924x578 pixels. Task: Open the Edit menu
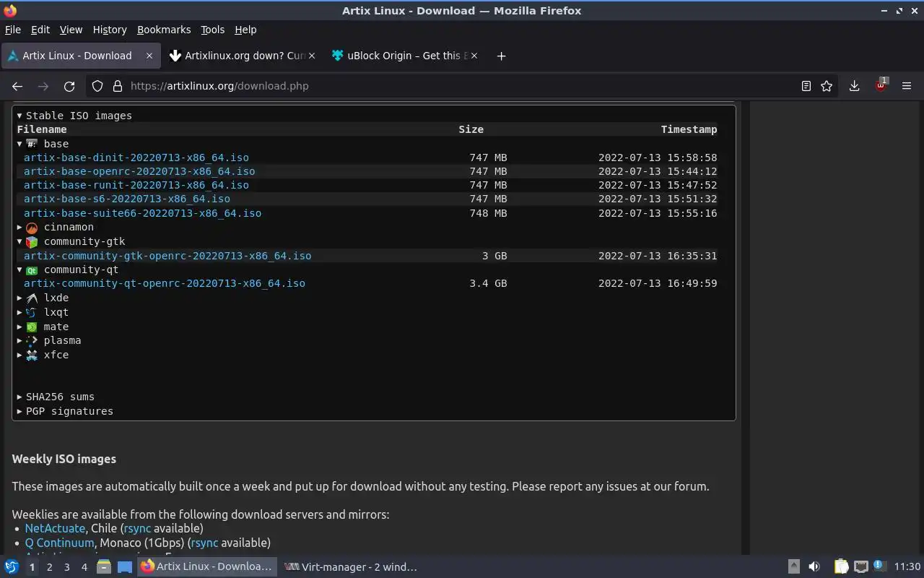coord(40,30)
